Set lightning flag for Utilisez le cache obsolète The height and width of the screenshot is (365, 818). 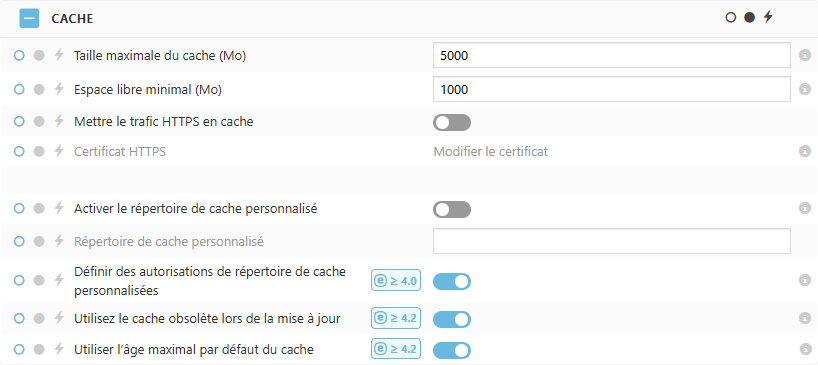click(x=59, y=318)
